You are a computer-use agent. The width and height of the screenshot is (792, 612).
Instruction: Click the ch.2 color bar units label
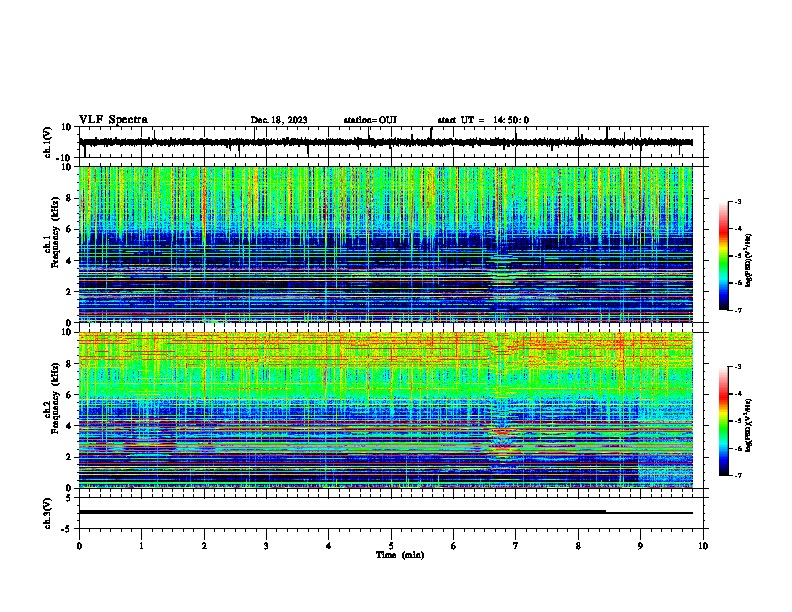(749, 425)
